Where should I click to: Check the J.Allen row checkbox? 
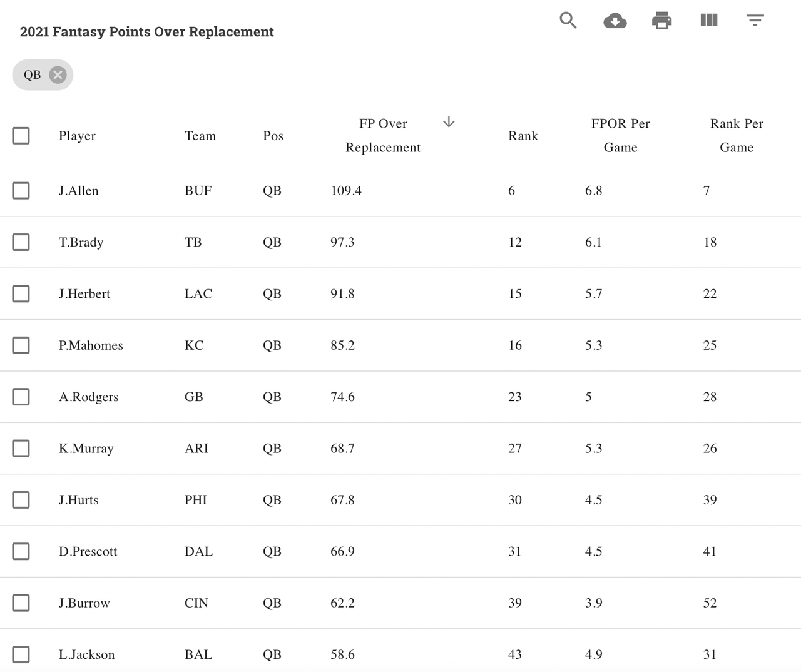pyautogui.click(x=21, y=191)
